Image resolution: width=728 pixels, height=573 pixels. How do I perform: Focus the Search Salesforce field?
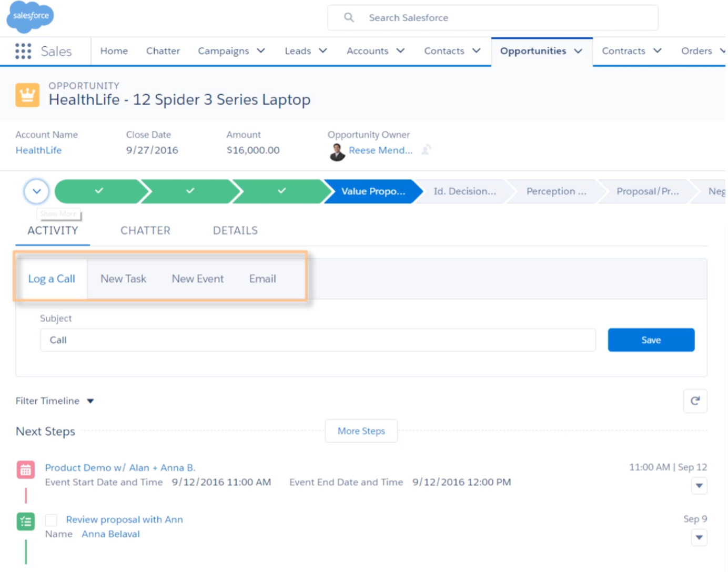493,18
